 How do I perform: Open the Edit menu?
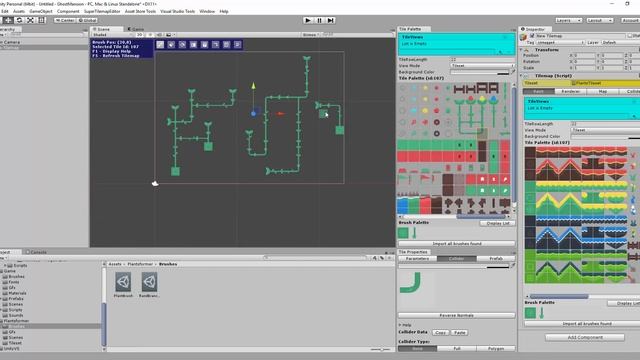pyautogui.click(x=4, y=11)
